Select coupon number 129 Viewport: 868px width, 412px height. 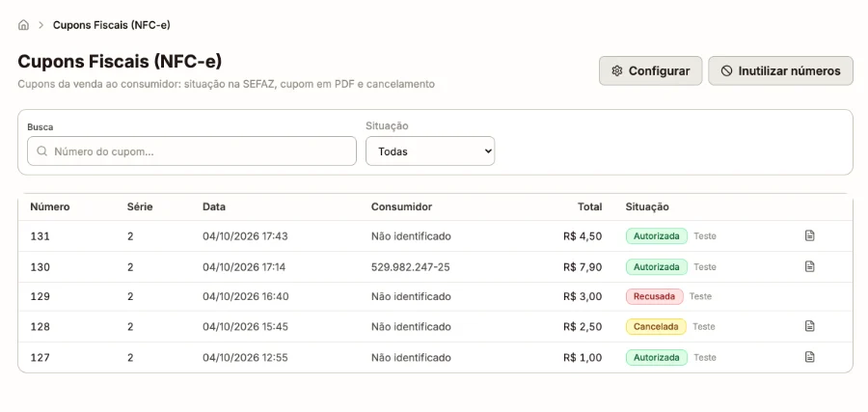click(x=40, y=297)
